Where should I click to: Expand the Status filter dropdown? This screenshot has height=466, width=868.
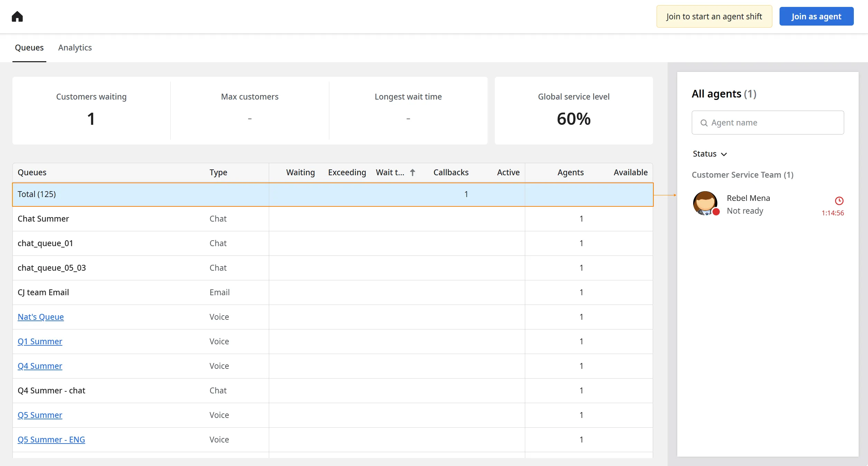pyautogui.click(x=710, y=154)
